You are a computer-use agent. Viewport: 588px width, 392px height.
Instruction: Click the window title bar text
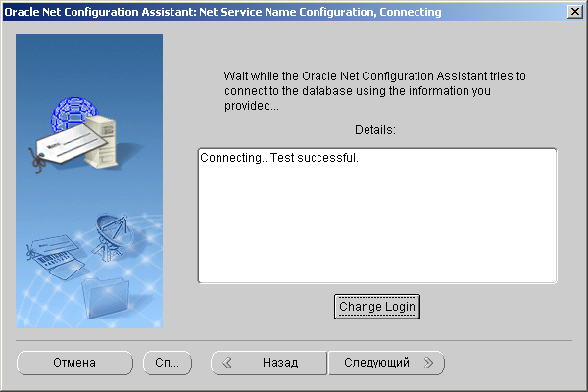pyautogui.click(x=222, y=12)
